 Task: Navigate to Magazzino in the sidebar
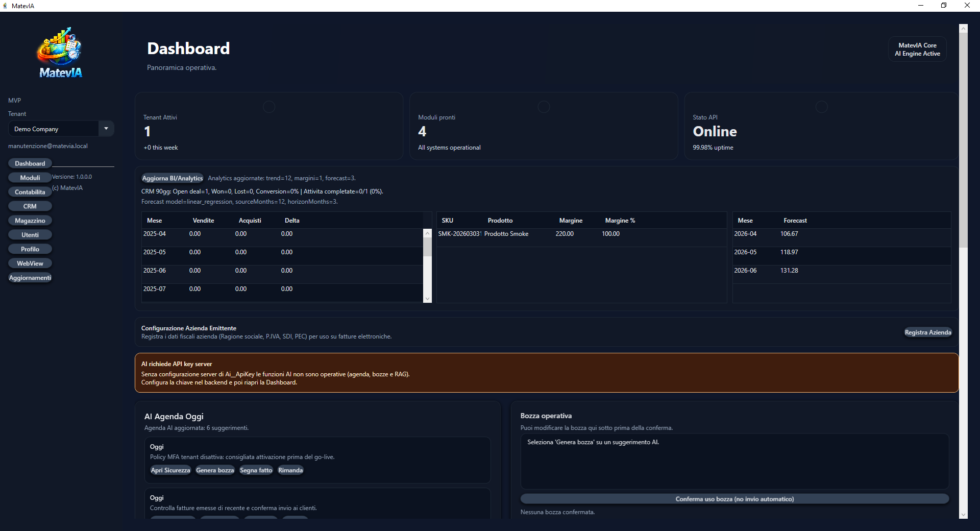point(30,221)
